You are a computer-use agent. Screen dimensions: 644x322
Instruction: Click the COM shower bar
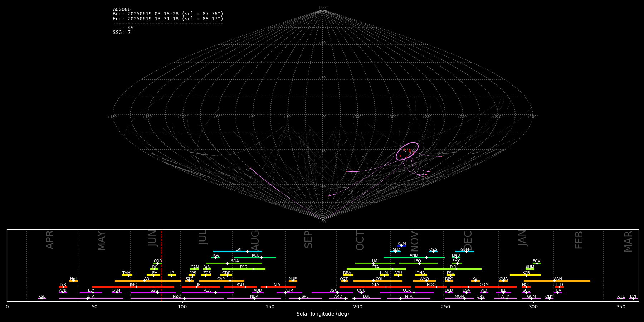[483, 287]
